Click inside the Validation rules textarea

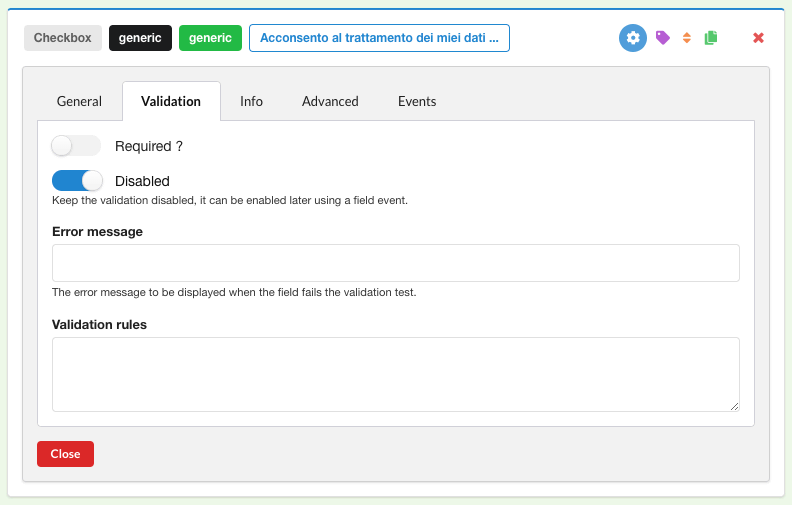(x=395, y=373)
